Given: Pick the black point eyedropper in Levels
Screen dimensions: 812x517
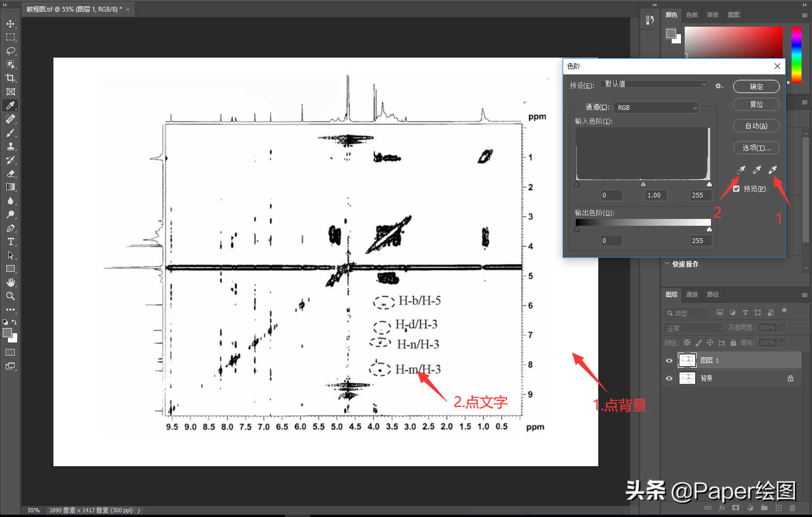Looking at the screenshot, I should 741,170.
